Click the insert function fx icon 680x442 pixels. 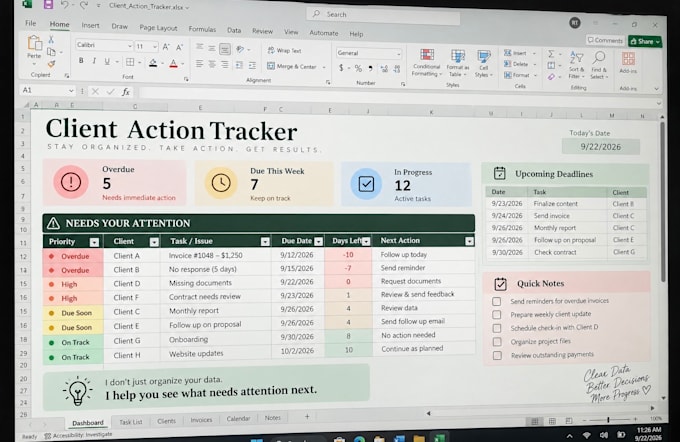126,92
